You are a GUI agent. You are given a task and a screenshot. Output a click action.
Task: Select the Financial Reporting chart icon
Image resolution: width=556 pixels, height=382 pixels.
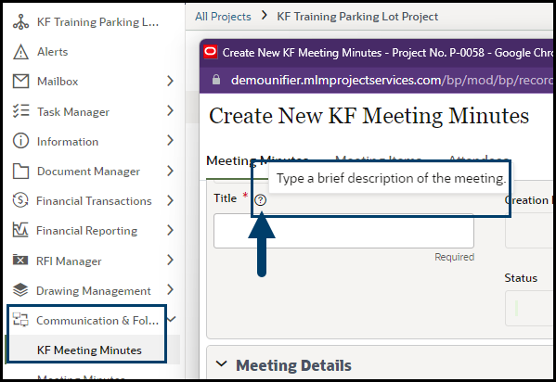(x=20, y=230)
